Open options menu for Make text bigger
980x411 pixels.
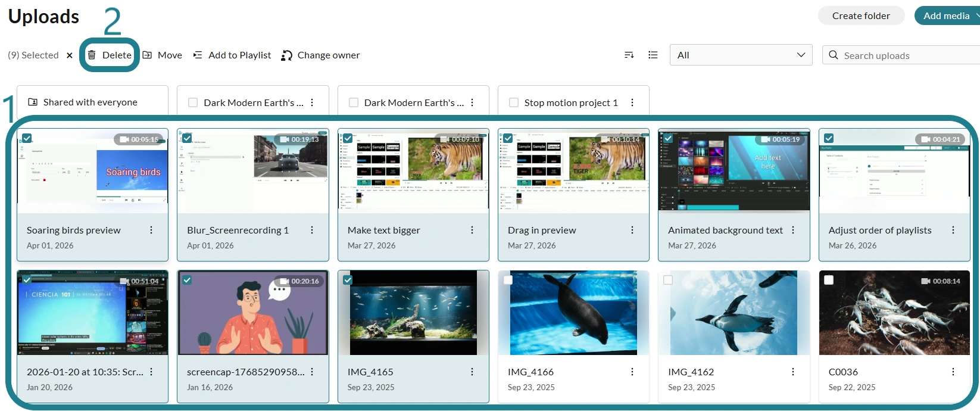(472, 230)
